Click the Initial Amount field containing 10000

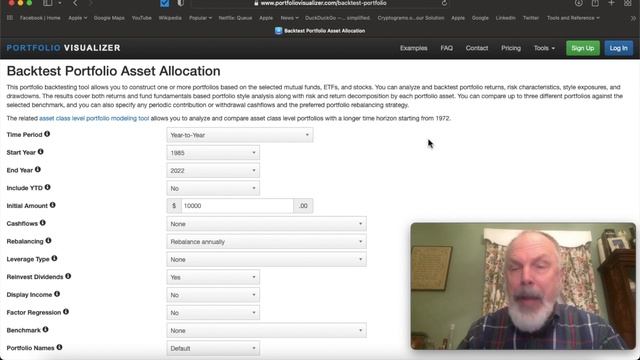tap(237, 206)
